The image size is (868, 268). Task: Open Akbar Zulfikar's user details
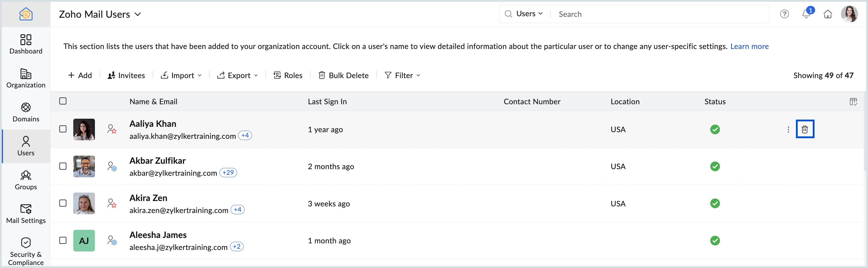pos(157,160)
